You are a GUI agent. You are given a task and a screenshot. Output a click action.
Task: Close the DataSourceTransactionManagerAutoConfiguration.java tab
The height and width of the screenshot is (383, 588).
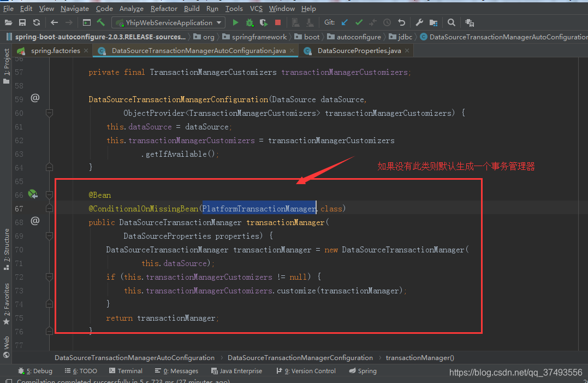pyautogui.click(x=292, y=51)
